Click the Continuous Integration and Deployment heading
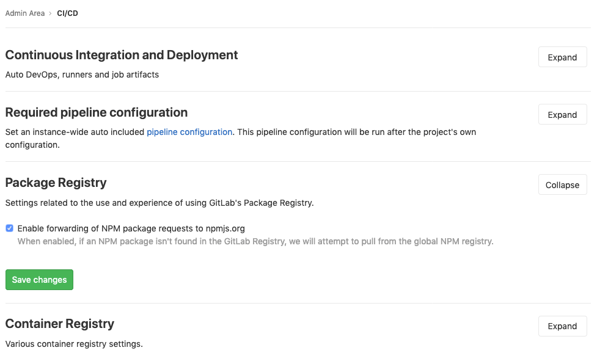597x364 pixels. click(121, 55)
